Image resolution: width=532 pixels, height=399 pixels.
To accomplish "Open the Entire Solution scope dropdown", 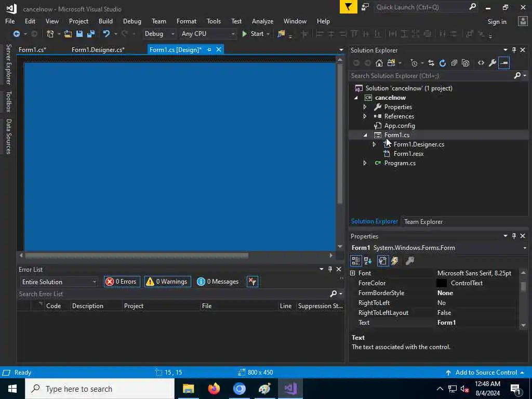I will (x=59, y=282).
